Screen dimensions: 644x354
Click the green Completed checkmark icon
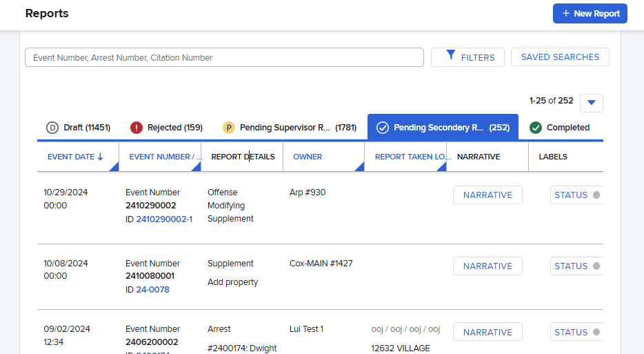536,128
